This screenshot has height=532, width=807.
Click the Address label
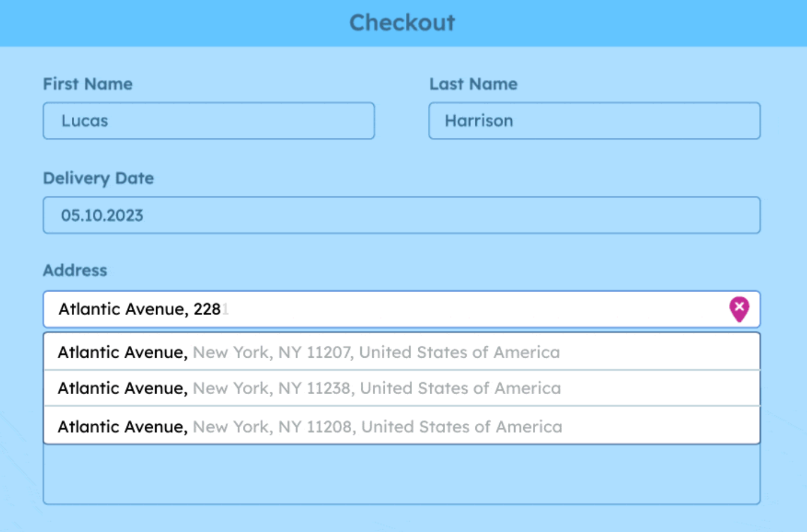coord(75,270)
